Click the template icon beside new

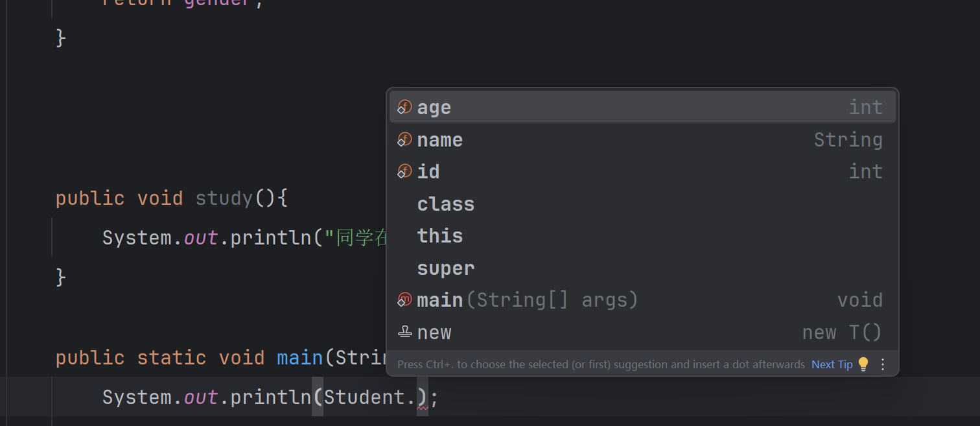point(404,332)
